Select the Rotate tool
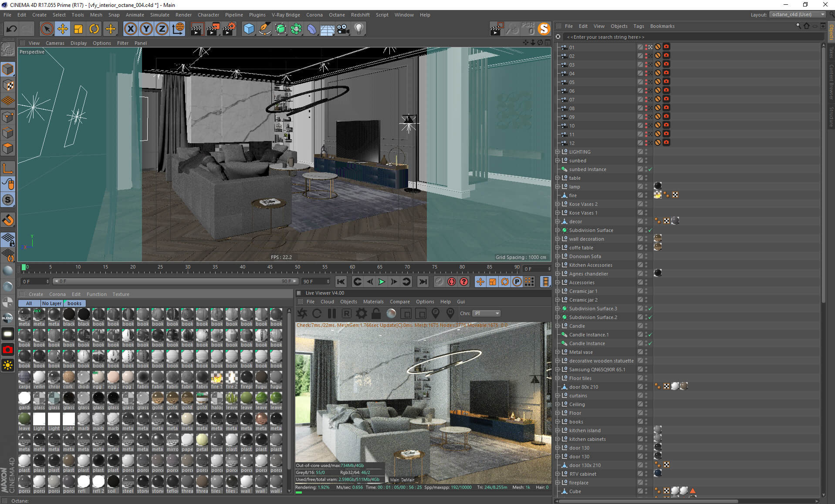The width and height of the screenshot is (835, 504). (94, 29)
